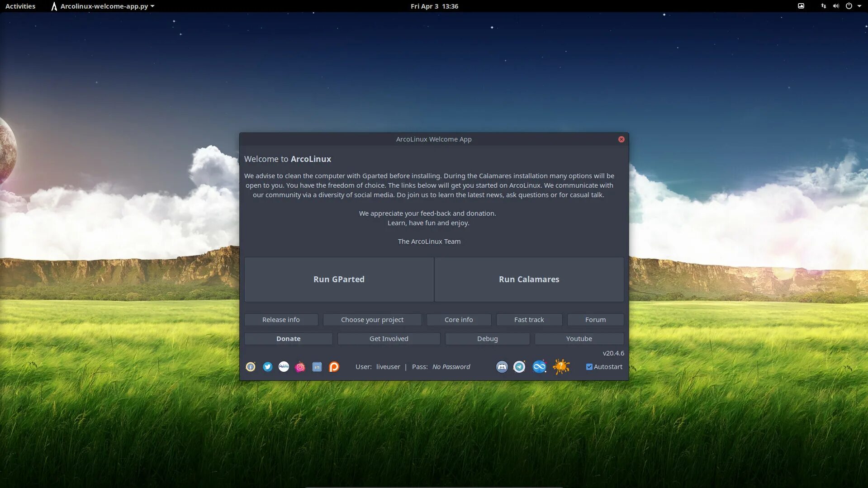The height and width of the screenshot is (488, 868).
Task: Click the 'Welcome to ArcoLinux' heading
Action: (x=288, y=159)
